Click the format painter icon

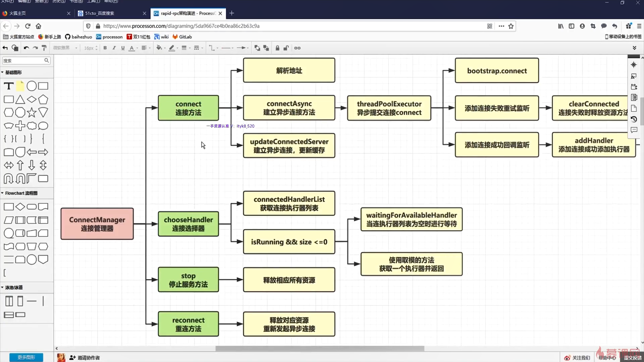tap(44, 48)
